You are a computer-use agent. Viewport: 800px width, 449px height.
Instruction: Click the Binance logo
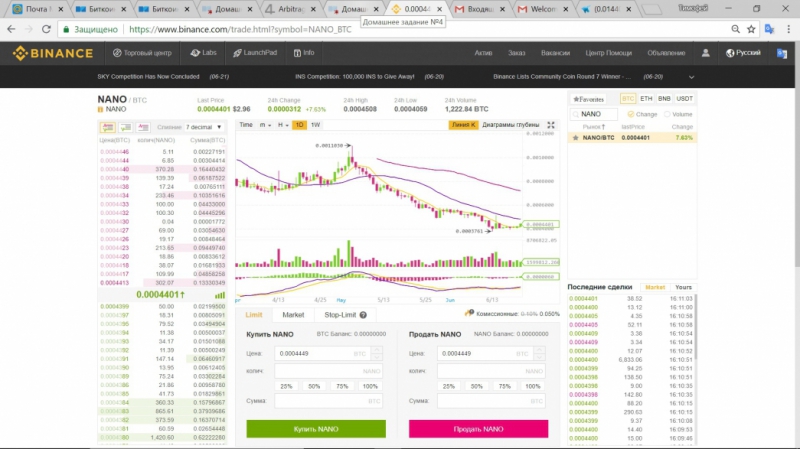pos(53,53)
